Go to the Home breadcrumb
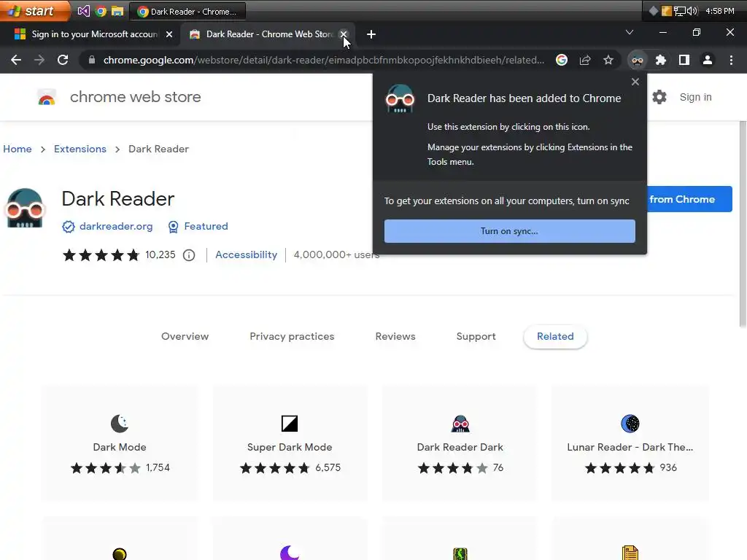The image size is (747, 560). pos(18,149)
